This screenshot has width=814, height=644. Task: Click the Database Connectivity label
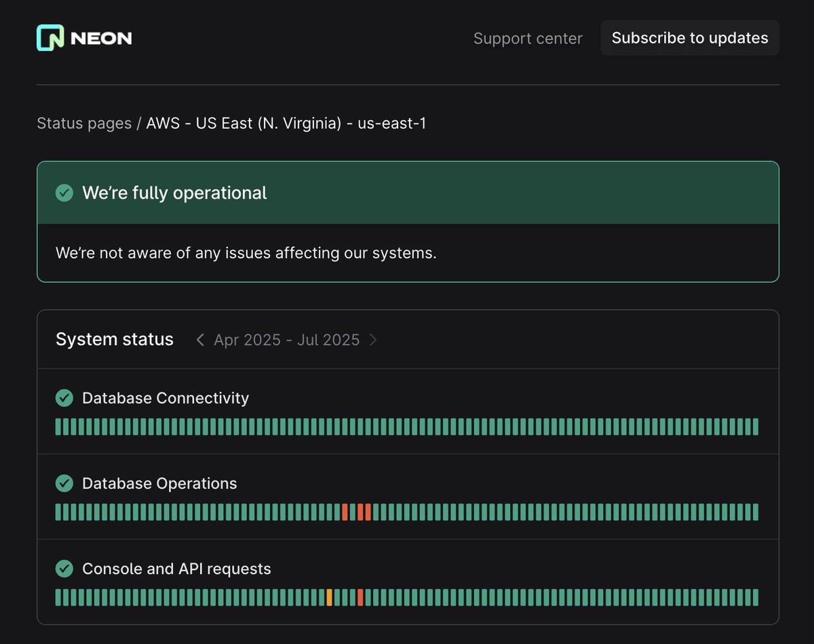[166, 398]
